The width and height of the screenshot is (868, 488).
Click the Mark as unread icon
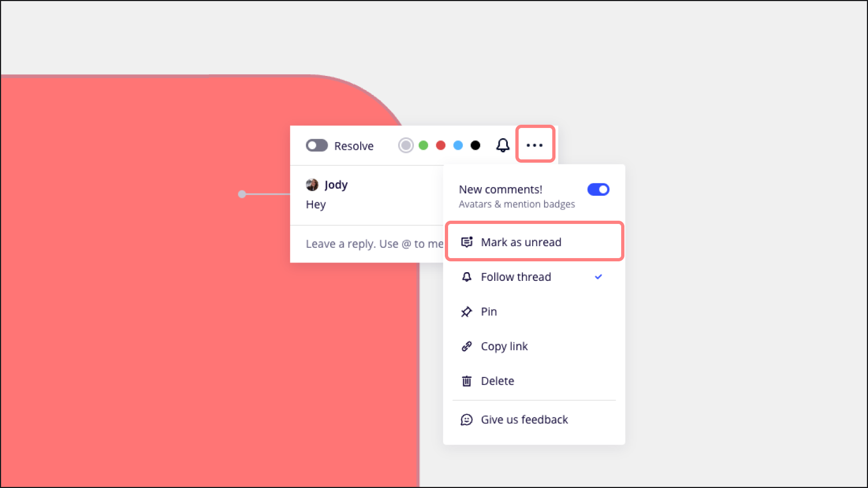point(467,242)
